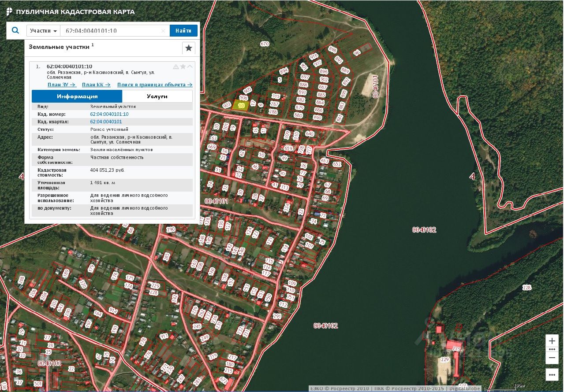Click parcel label 914 on the map
Screen dimensions: 564x392
113,311
